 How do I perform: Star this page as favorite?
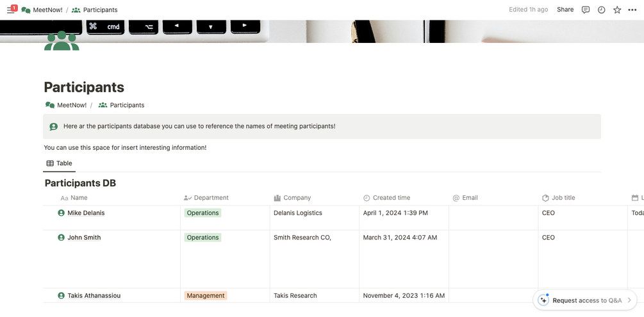coord(617,10)
